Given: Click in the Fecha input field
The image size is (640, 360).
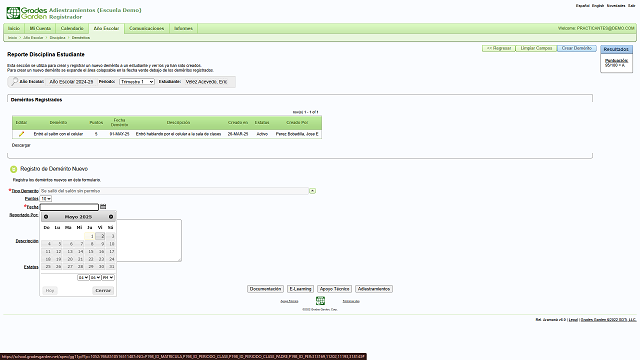Looking at the screenshot, I should coord(69,207).
